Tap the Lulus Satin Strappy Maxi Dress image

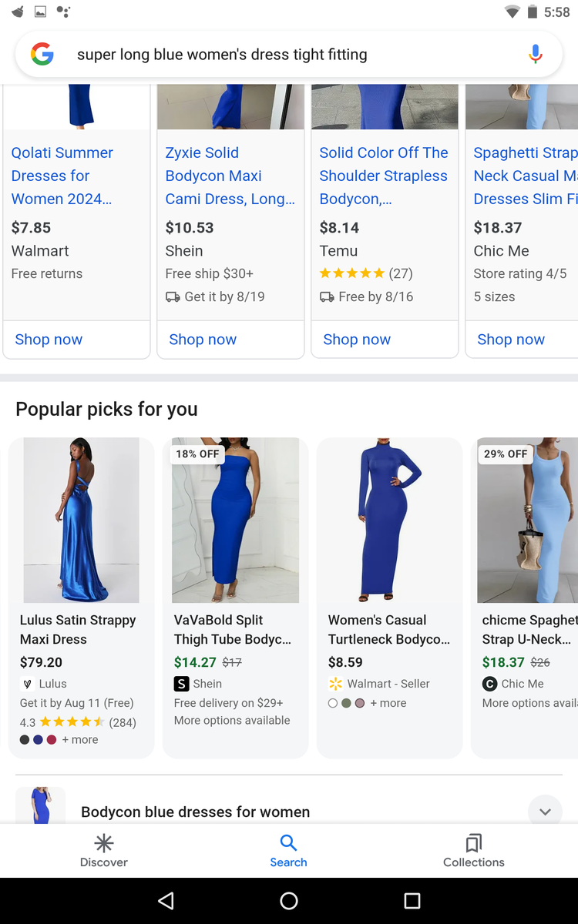[x=81, y=521]
